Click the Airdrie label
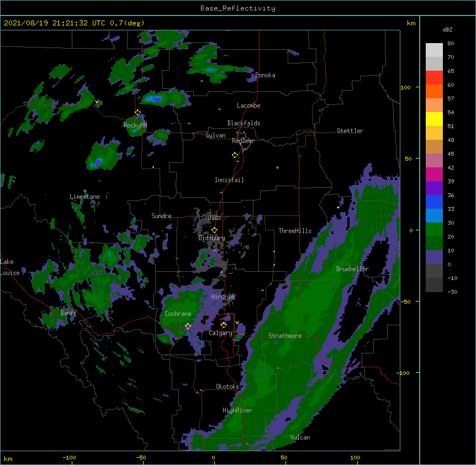The width and height of the screenshot is (476, 465). click(x=223, y=297)
